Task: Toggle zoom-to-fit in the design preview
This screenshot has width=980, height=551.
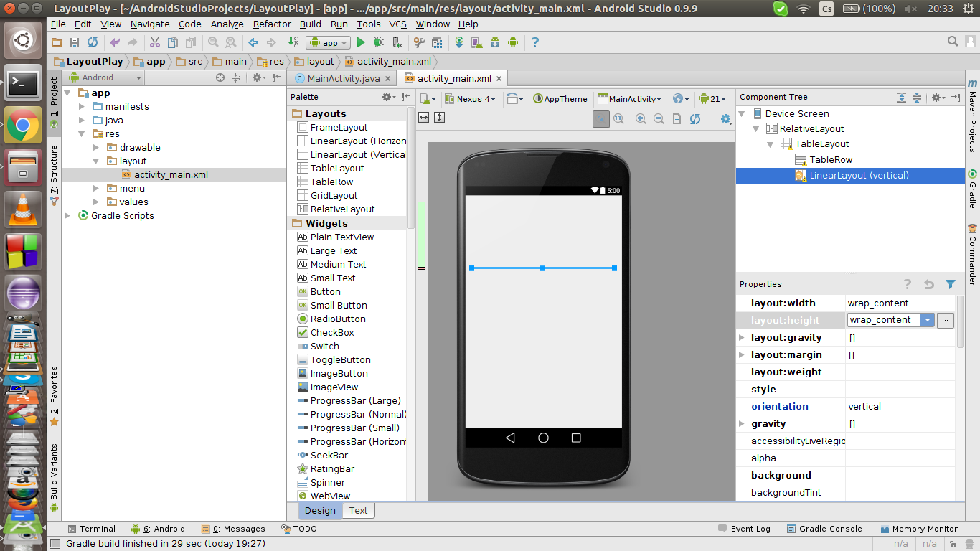Action: tap(600, 118)
